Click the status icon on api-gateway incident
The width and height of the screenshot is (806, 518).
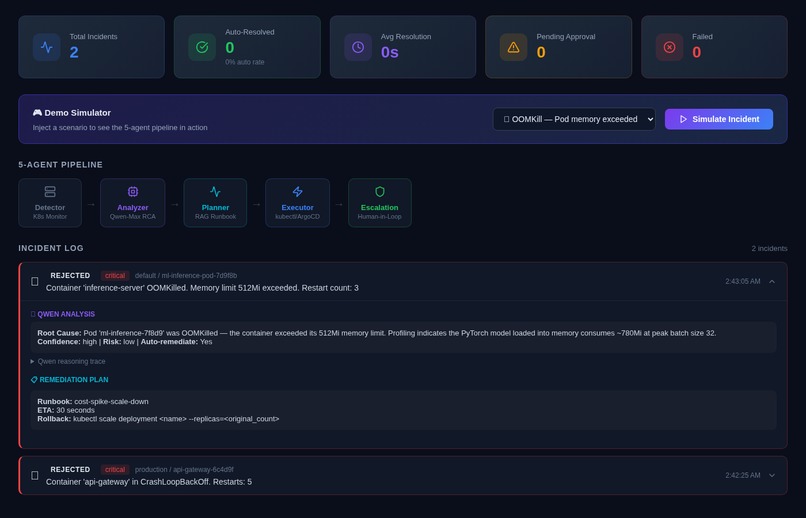pos(34,475)
